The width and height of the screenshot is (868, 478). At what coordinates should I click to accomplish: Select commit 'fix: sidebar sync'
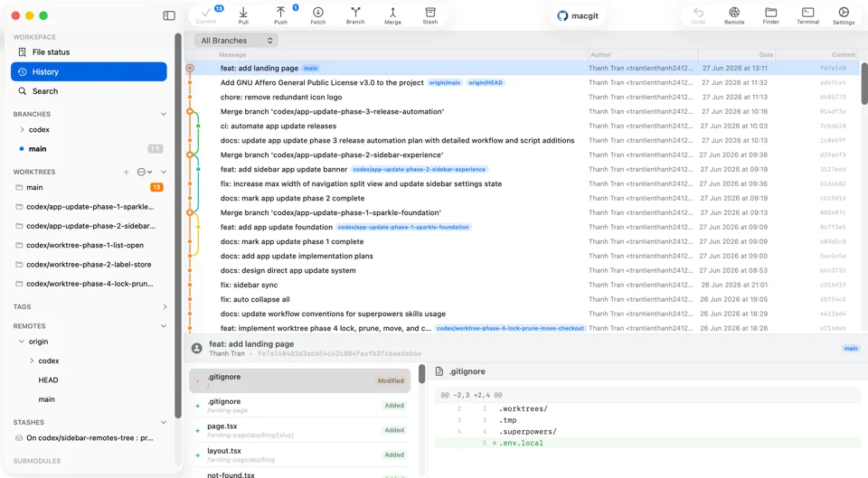(x=522, y=285)
